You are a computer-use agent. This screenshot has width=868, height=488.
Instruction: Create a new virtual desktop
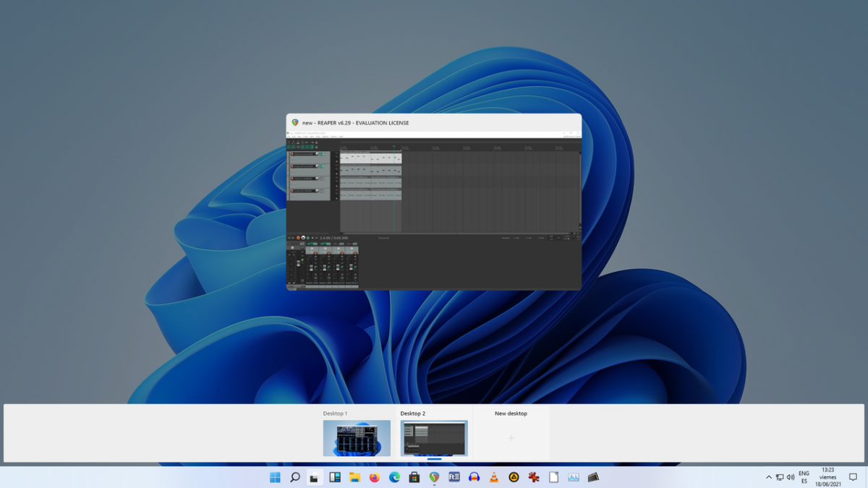point(513,438)
